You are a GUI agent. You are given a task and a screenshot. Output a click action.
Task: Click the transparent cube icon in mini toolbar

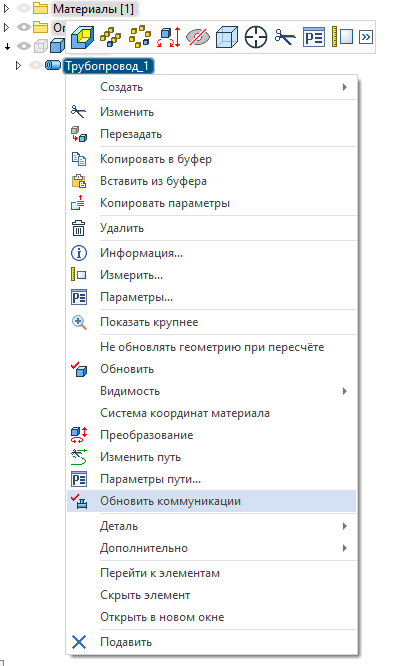(x=227, y=37)
